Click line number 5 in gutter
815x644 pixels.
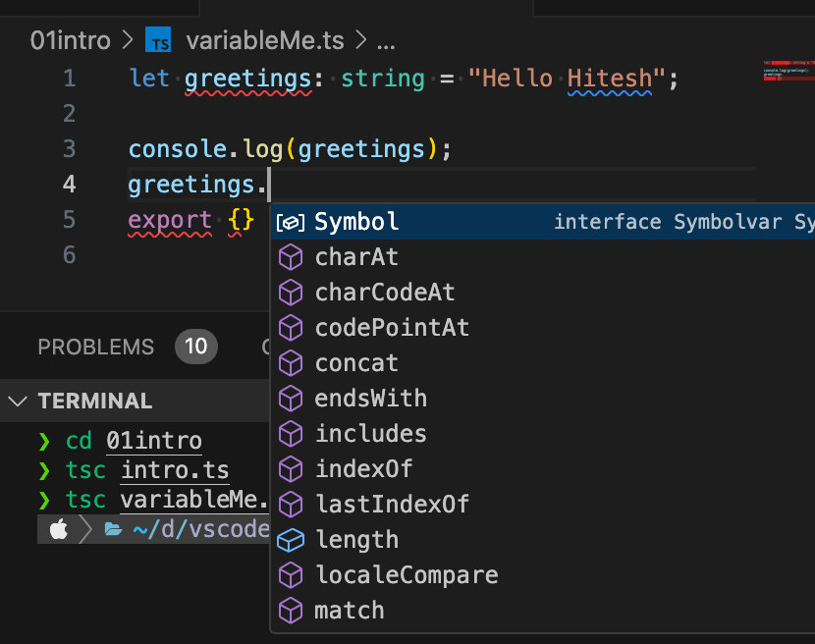pos(70,220)
